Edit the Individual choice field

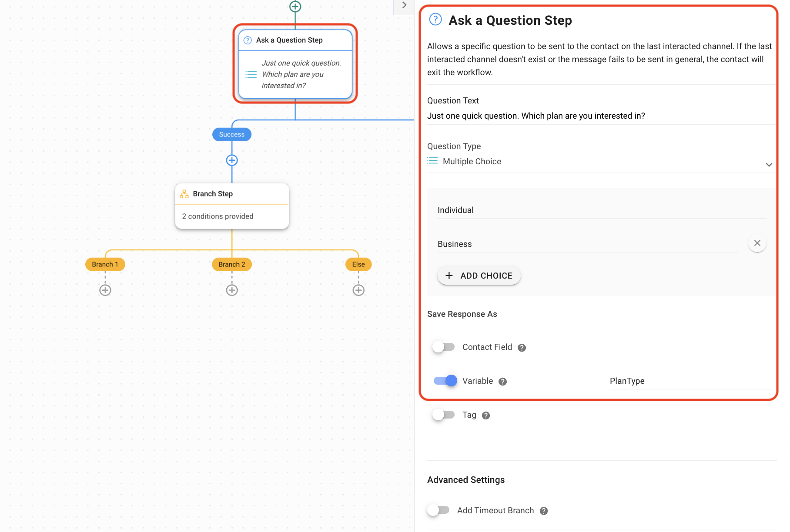click(x=602, y=210)
